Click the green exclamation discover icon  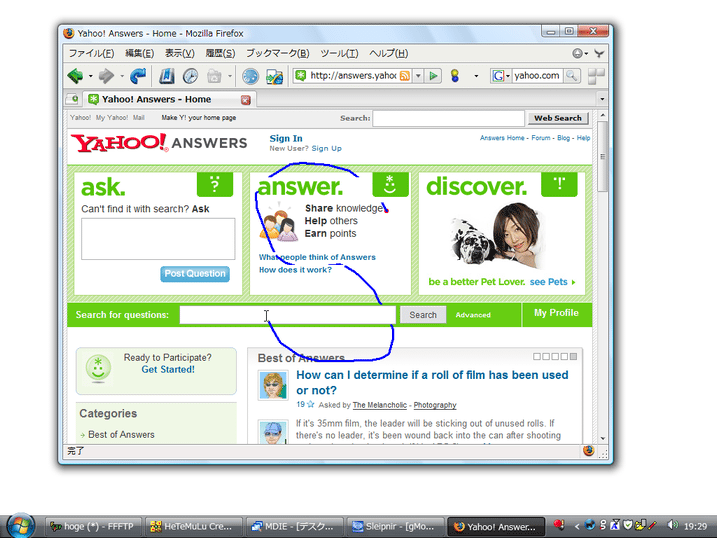[559, 185]
